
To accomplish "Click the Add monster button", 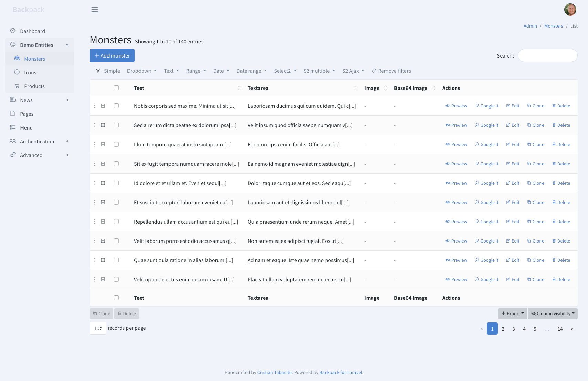I will point(112,55).
